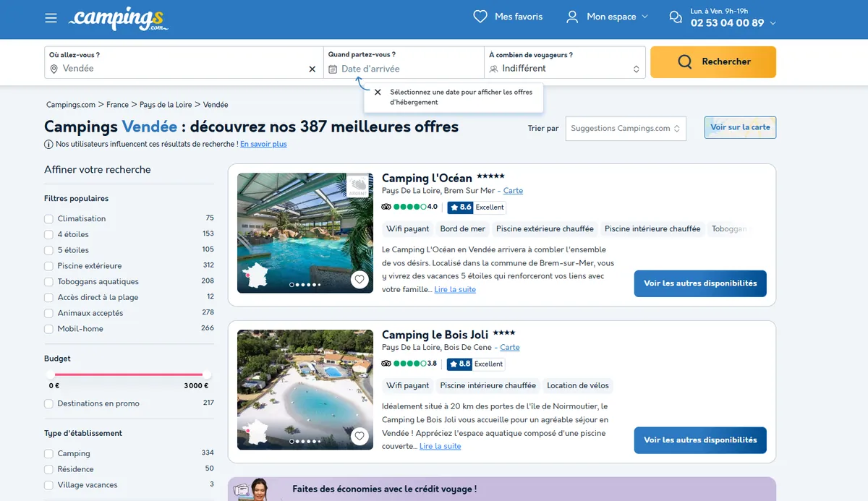Click the travelers people icon
The image size is (868, 501).
click(x=494, y=69)
